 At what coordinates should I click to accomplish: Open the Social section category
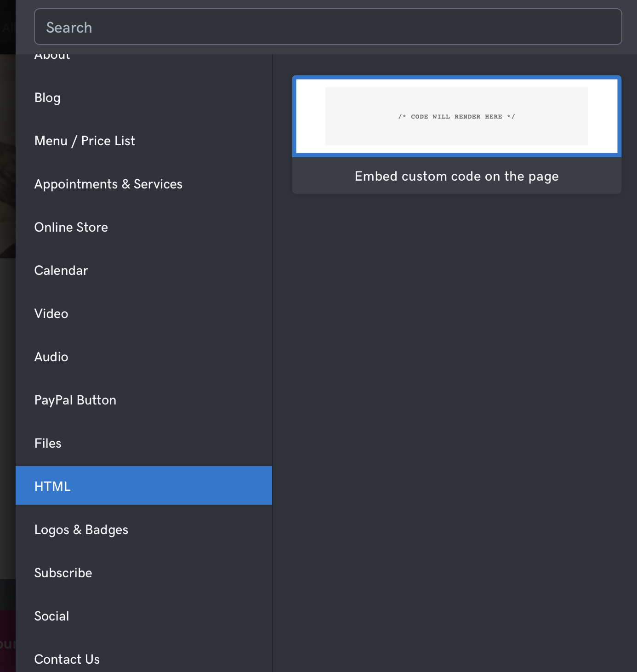click(51, 616)
